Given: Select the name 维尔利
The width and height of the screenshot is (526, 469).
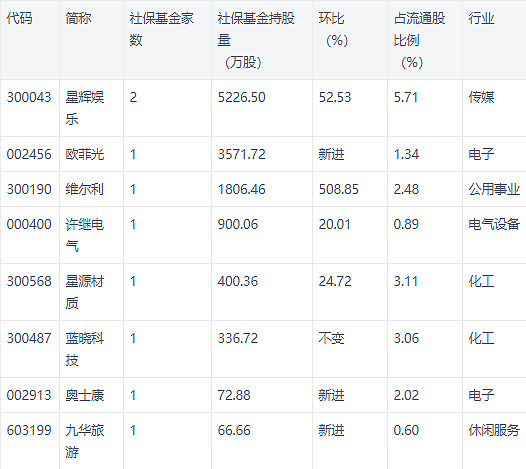Looking at the screenshot, I should tap(85, 189).
